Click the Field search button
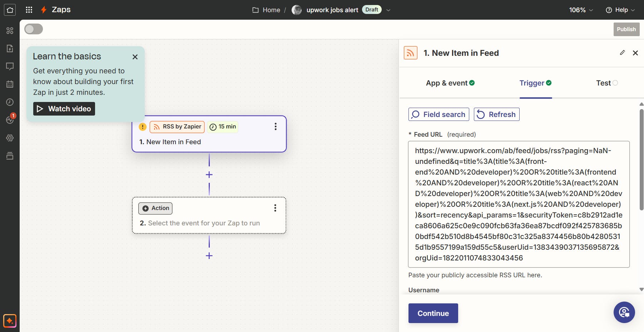The image size is (644, 332). 439,114
